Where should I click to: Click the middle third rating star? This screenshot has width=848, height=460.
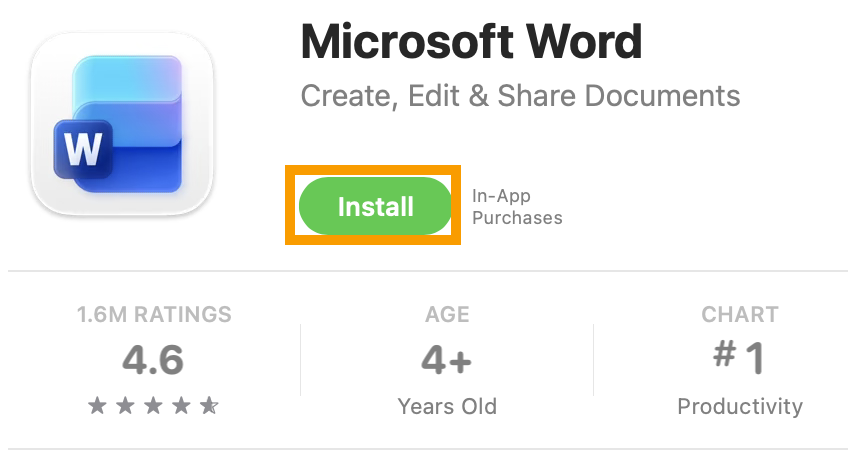153,406
